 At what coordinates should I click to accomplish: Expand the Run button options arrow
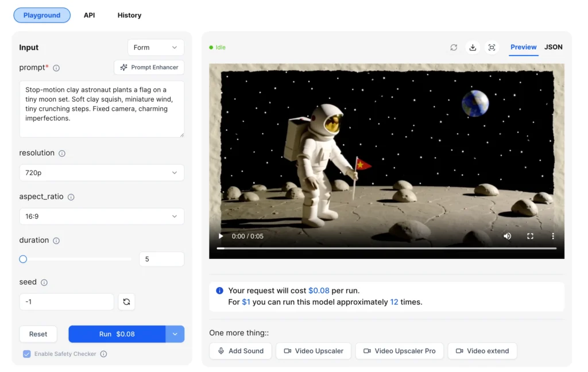coord(175,334)
